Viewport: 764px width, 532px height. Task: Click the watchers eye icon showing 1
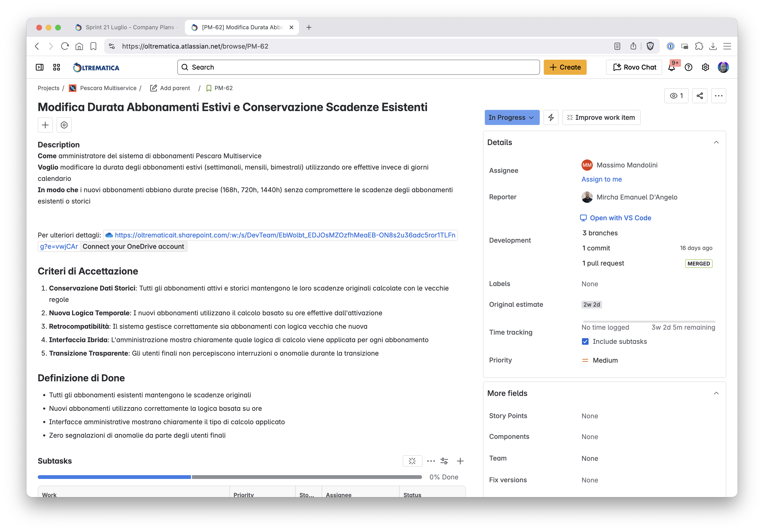pos(676,96)
